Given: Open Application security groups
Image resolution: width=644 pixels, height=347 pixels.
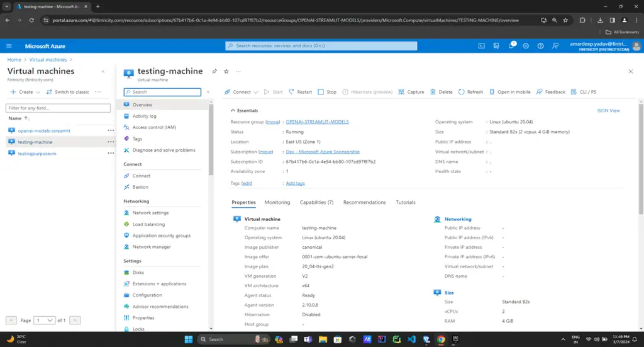Looking at the screenshot, I should click(162, 236).
